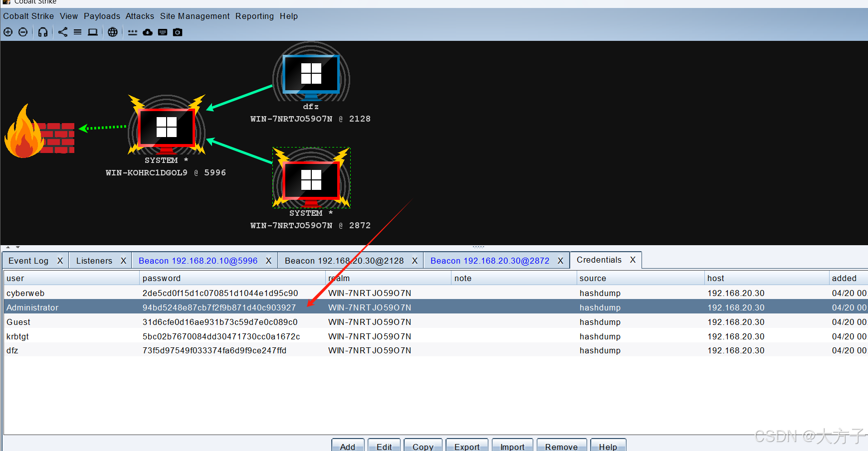Select the WIN-KOHRC1DGOL9 beacon node

[167, 127]
